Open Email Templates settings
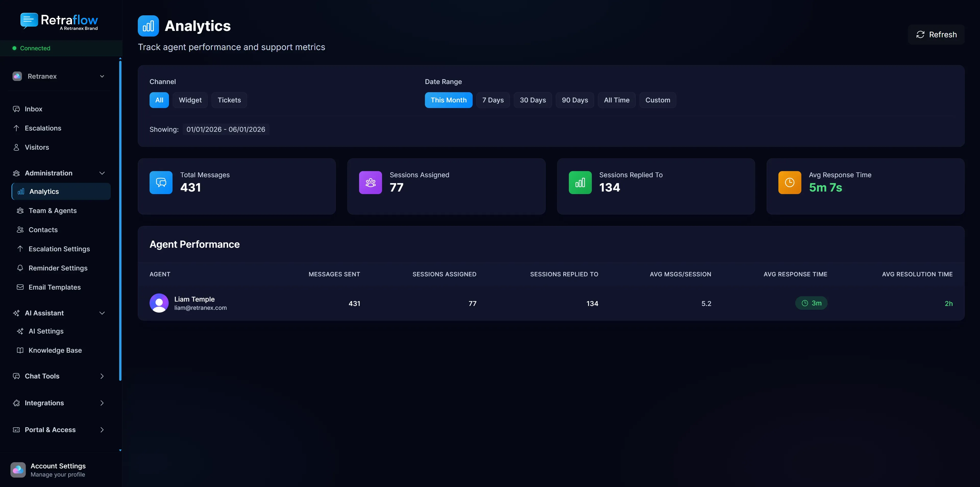This screenshot has width=980, height=487. (54, 287)
